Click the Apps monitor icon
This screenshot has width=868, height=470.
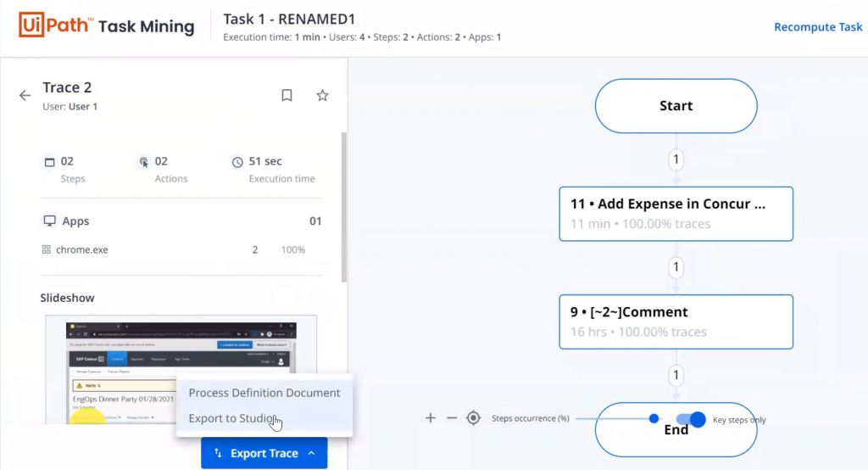coord(49,221)
